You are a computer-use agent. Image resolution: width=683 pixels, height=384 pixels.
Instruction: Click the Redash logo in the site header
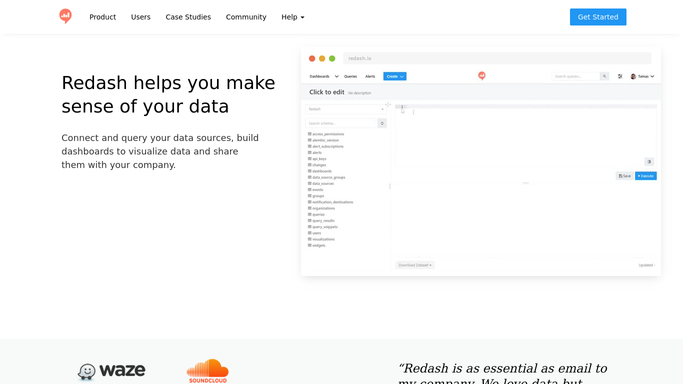65,16
